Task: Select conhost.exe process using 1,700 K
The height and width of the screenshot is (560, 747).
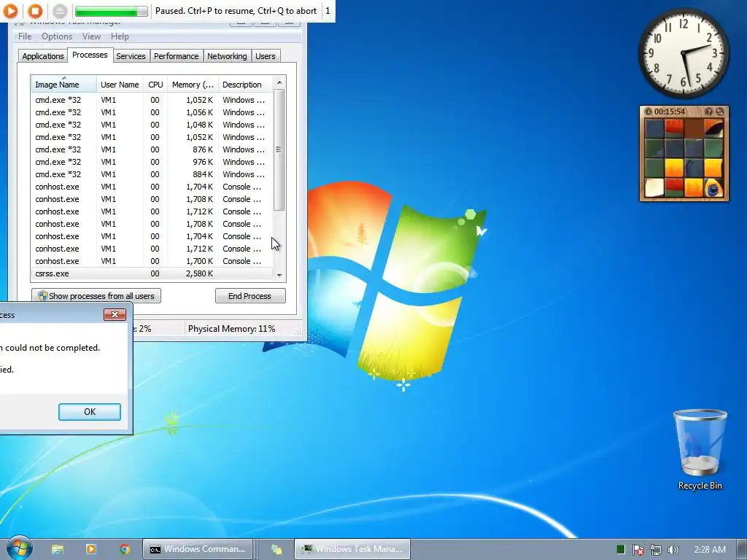Action: 152,261
